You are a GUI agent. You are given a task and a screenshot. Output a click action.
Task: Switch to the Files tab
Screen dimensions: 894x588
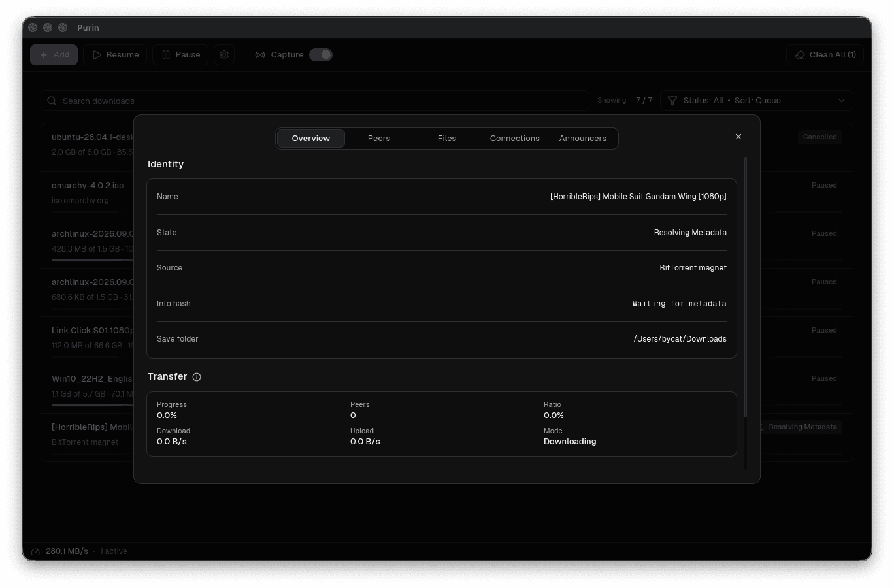447,139
